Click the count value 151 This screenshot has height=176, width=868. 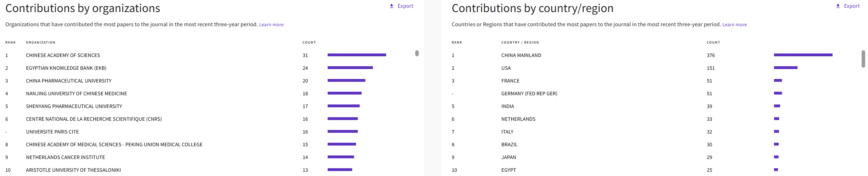711,68
